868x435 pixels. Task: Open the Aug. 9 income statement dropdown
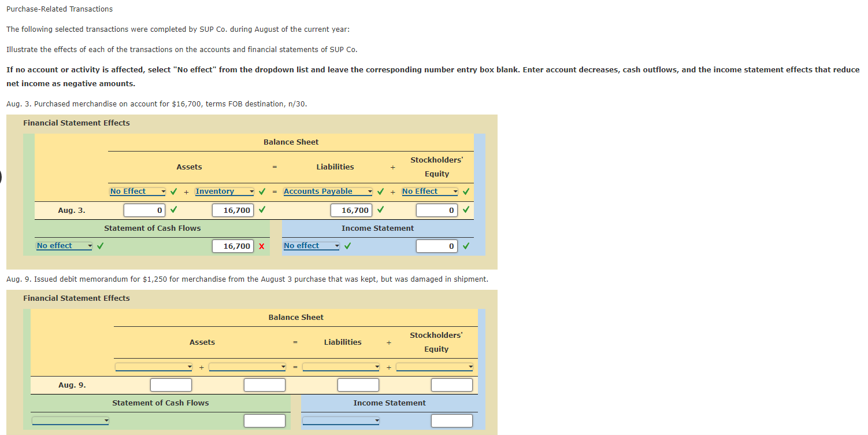341,421
